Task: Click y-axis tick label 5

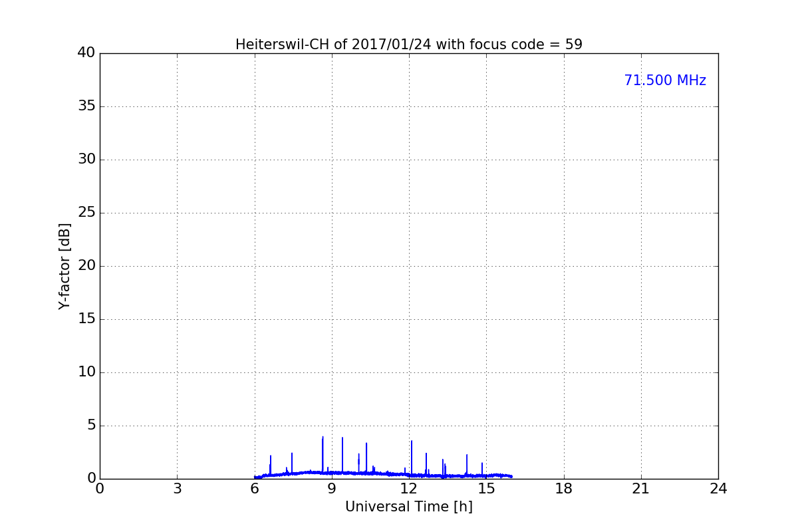Action: point(91,426)
